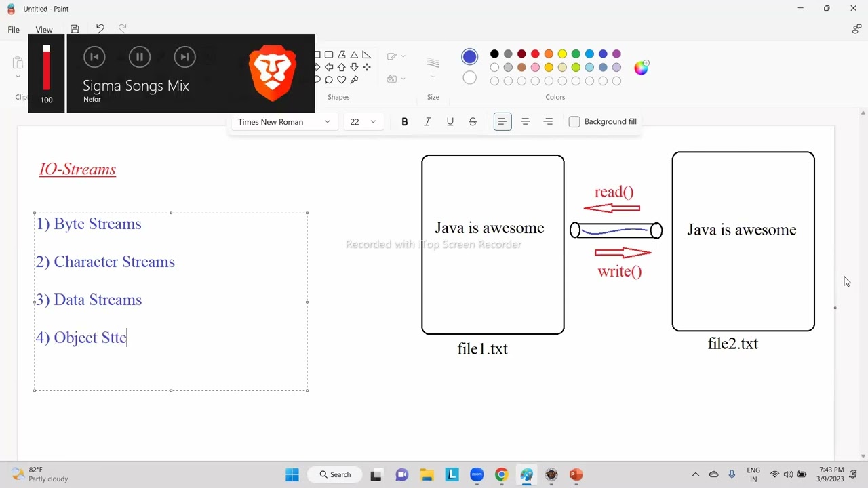Screen dimensions: 868x488
Task: Click the Save icon in title toolbar
Action: 75,29
